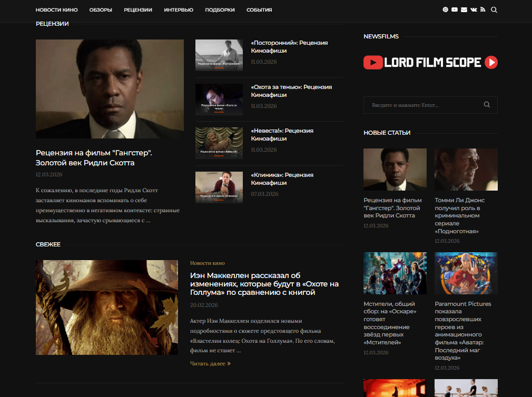The image size is (532, 397).
Task: Open the Подборки menu item
Action: 220,10
